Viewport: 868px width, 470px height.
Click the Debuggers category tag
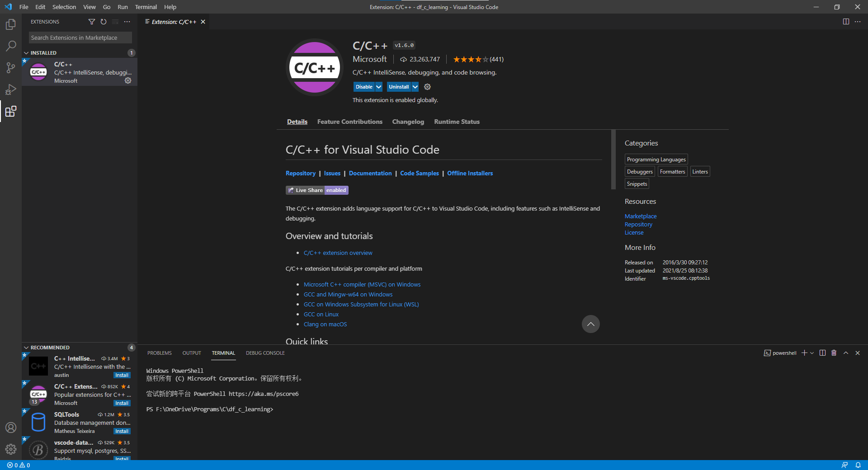[x=640, y=171]
